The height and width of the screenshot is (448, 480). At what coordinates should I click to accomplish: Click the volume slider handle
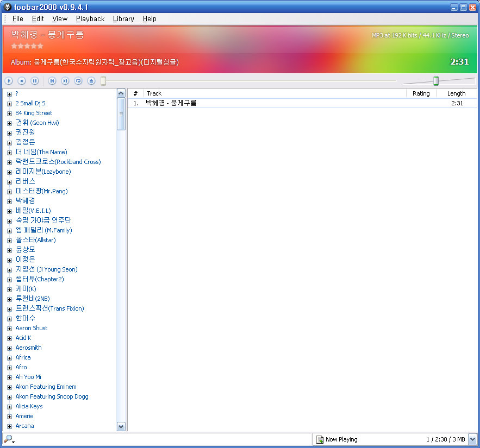436,81
